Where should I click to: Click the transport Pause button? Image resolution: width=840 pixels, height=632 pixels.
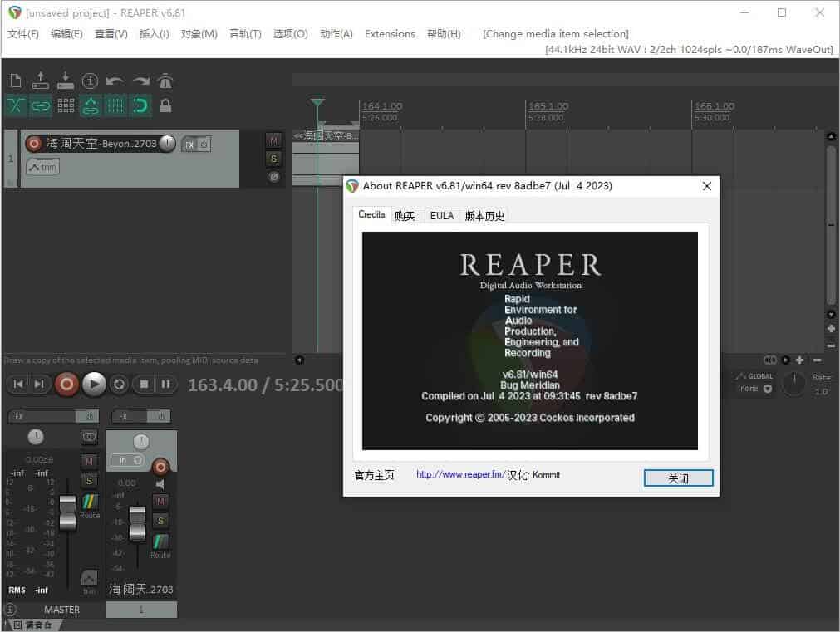point(165,384)
